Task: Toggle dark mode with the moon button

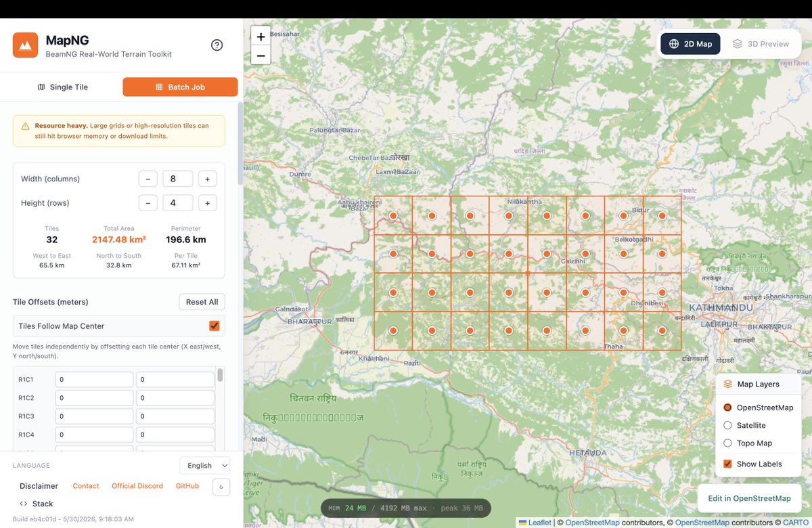Action: (221, 486)
